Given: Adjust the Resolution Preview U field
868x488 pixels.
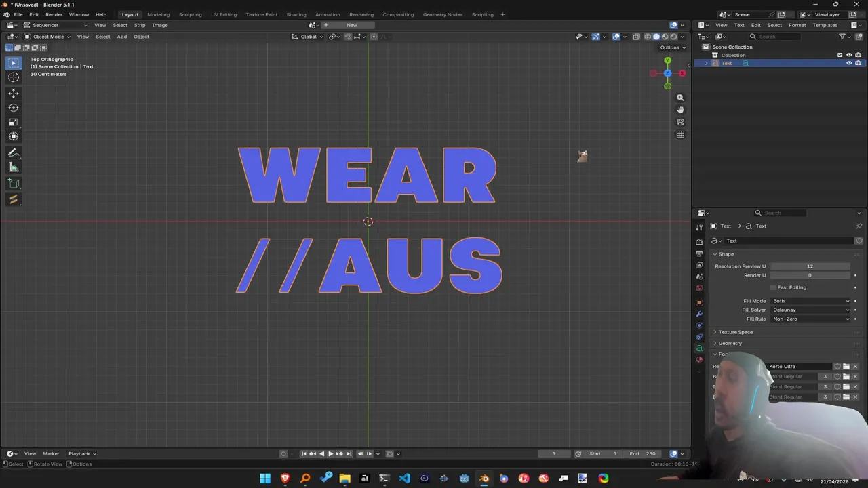Looking at the screenshot, I should coord(810,266).
